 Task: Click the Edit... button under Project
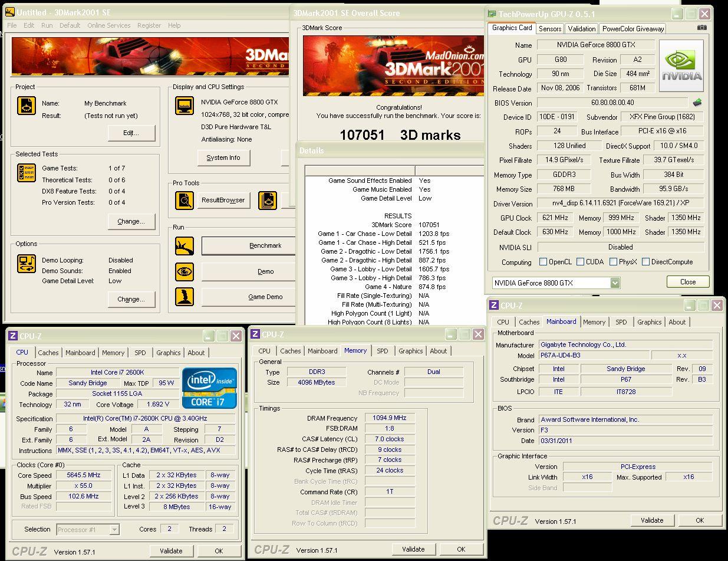[131, 133]
